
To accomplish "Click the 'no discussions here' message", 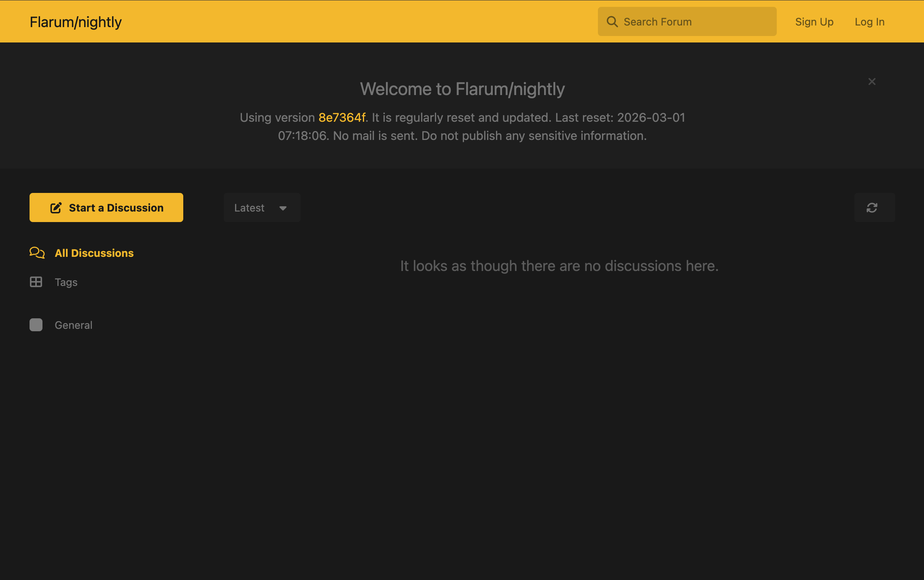I will click(559, 266).
